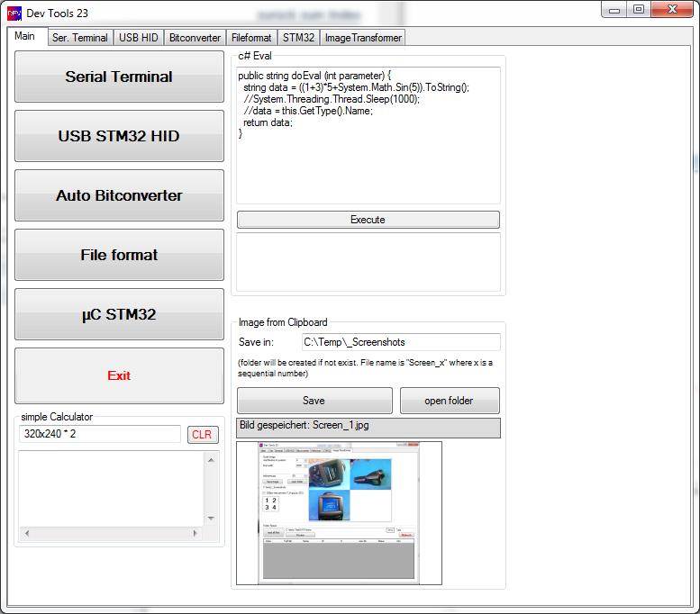
Task: Open the ImageTransformer tab
Action: click(363, 38)
